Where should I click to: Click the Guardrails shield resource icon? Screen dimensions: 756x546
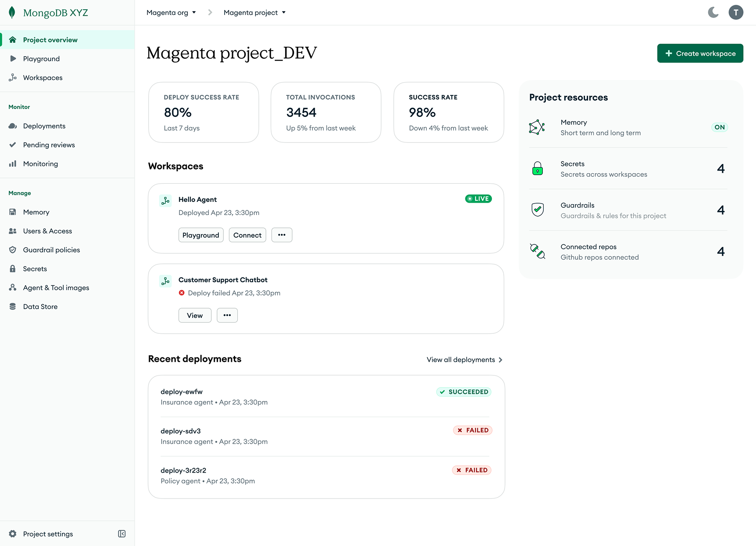point(538,210)
